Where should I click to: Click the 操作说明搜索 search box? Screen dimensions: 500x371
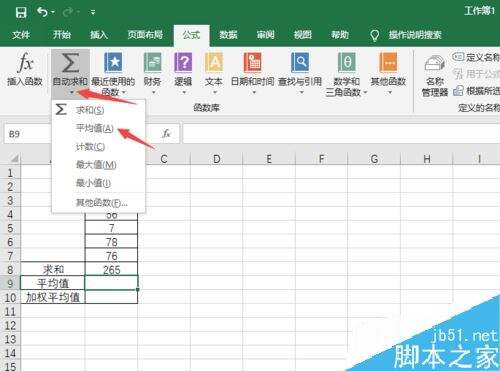click(x=415, y=35)
